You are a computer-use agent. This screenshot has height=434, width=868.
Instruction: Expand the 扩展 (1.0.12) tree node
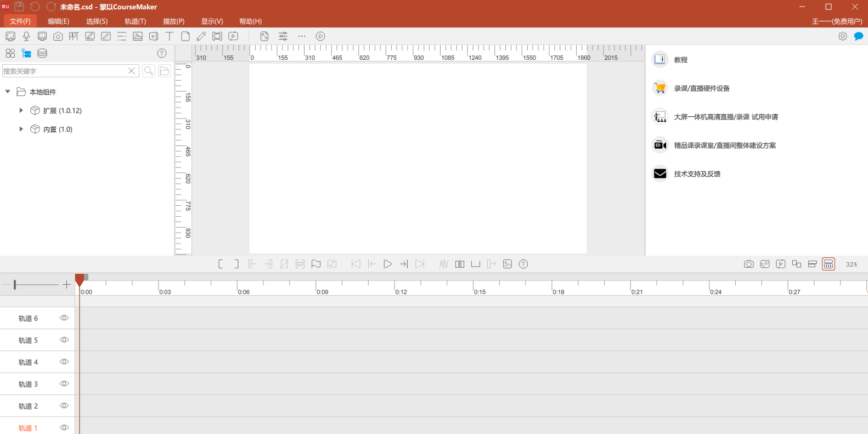pos(21,110)
